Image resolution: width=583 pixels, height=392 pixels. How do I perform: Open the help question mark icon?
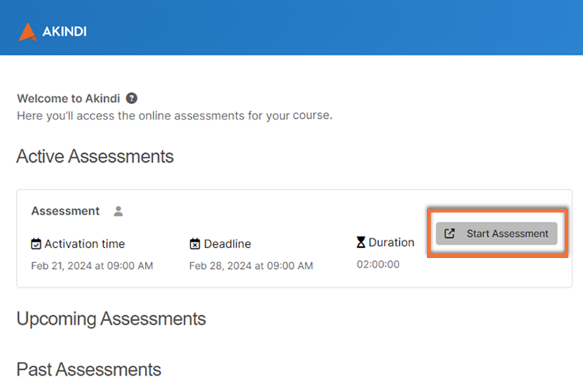click(x=131, y=98)
